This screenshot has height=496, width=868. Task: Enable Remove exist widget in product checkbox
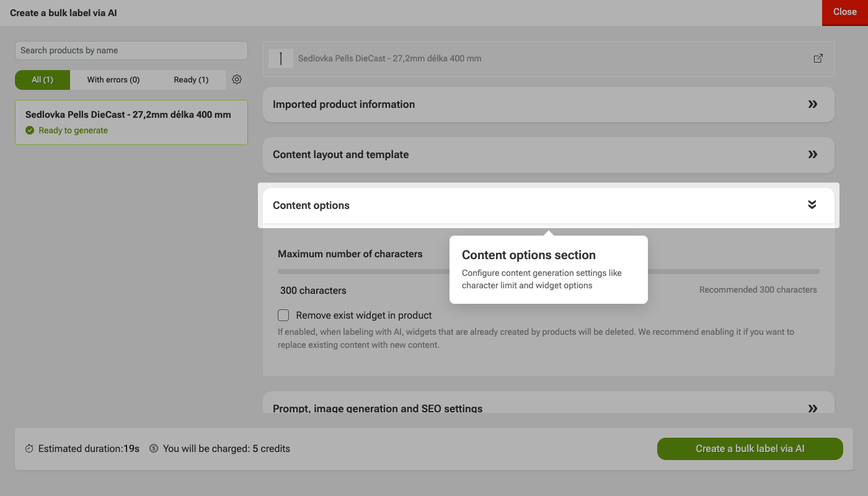[283, 315]
